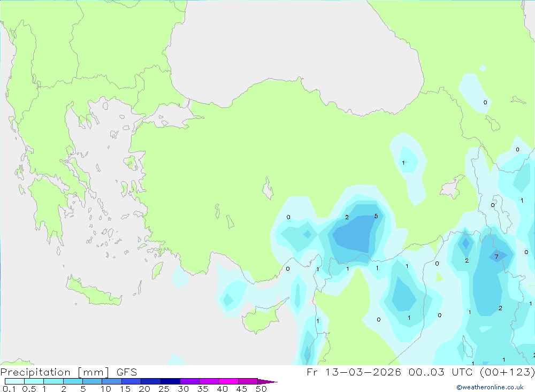Select the 0.5 to 1 mm legend swatch
Viewport: 535px width, 392px height.
(34, 381)
